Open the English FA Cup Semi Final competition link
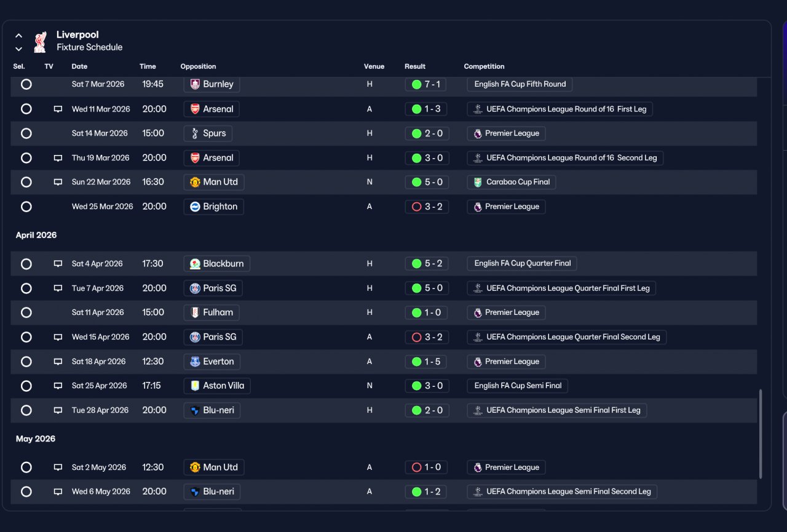The height and width of the screenshot is (532, 787). [x=517, y=386]
